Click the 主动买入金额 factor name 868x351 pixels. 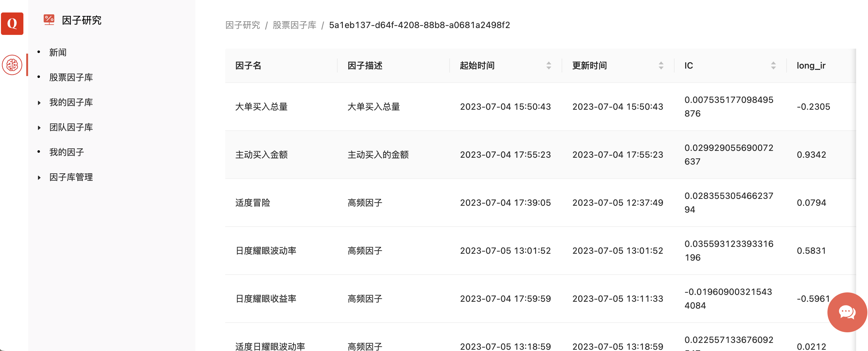click(x=261, y=155)
